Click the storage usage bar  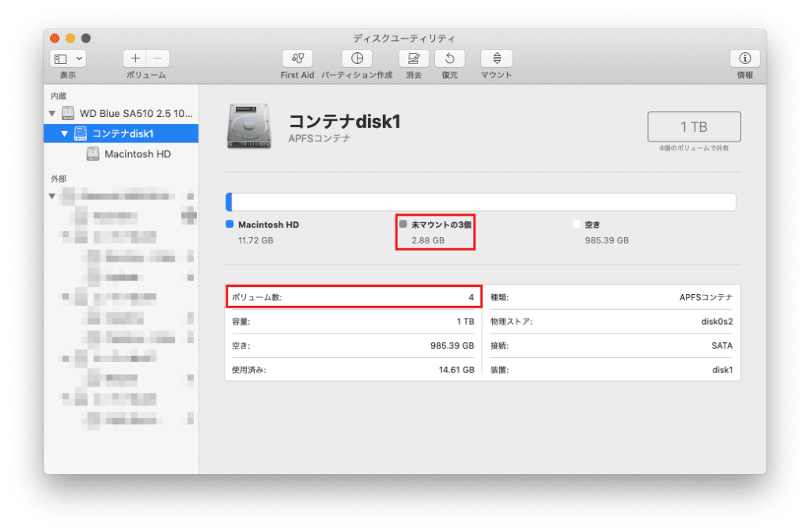[x=481, y=202]
